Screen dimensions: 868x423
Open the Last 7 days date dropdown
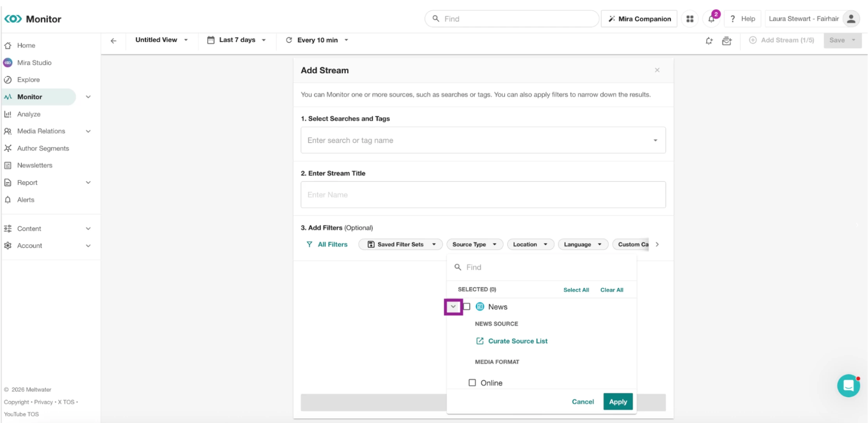click(237, 40)
